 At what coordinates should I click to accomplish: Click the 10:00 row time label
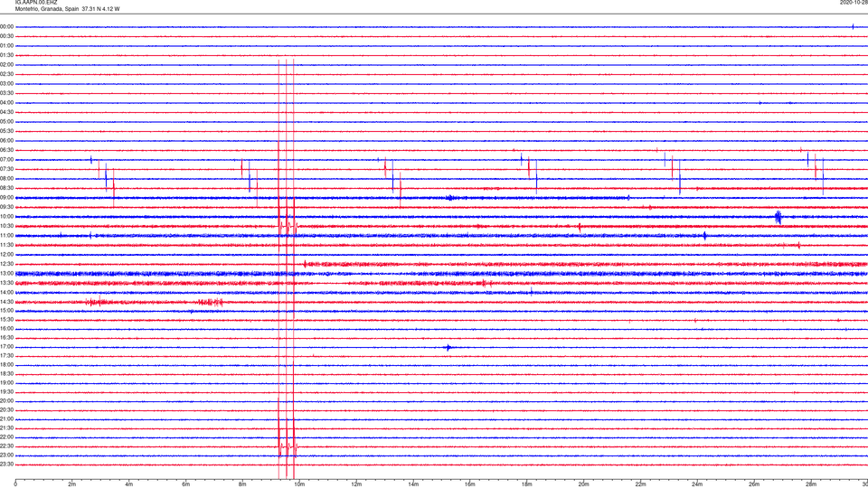tap(6, 217)
